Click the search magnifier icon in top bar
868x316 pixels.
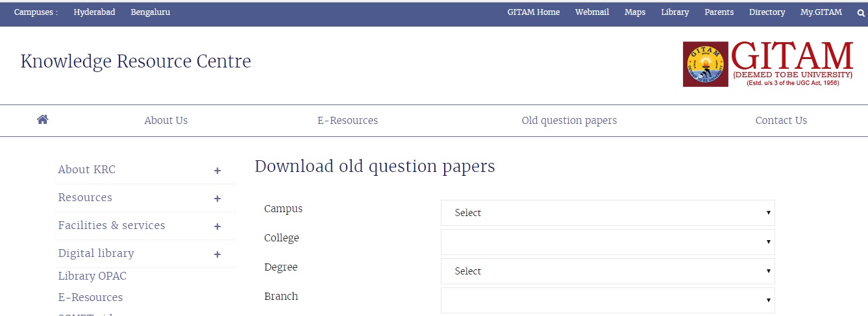[861, 12]
